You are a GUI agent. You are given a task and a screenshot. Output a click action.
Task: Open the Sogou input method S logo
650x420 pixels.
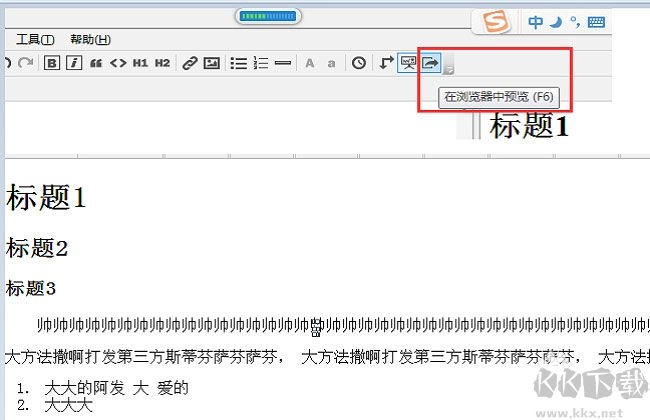(495, 21)
